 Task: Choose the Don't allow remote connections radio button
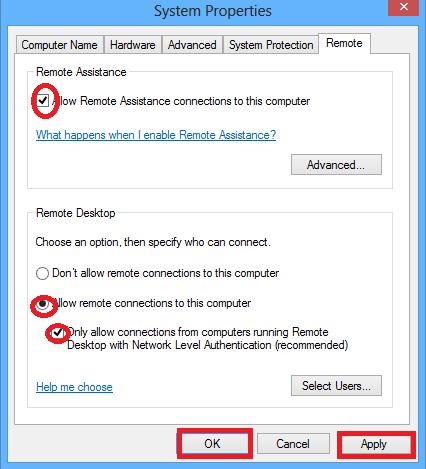pos(42,274)
